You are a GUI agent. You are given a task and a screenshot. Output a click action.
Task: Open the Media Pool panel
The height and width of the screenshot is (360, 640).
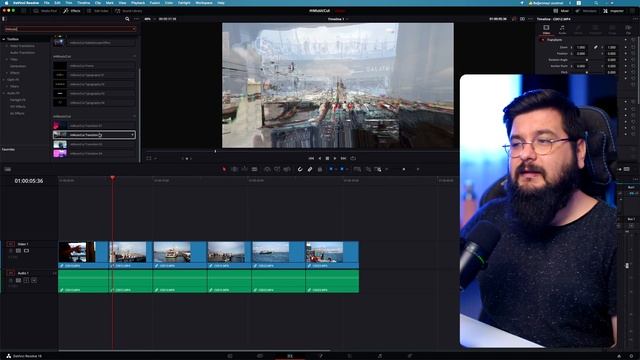coord(45,11)
